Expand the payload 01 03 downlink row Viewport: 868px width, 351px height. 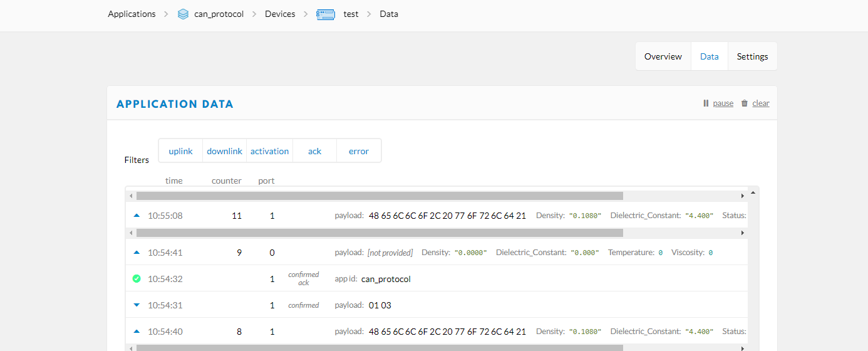click(437, 305)
